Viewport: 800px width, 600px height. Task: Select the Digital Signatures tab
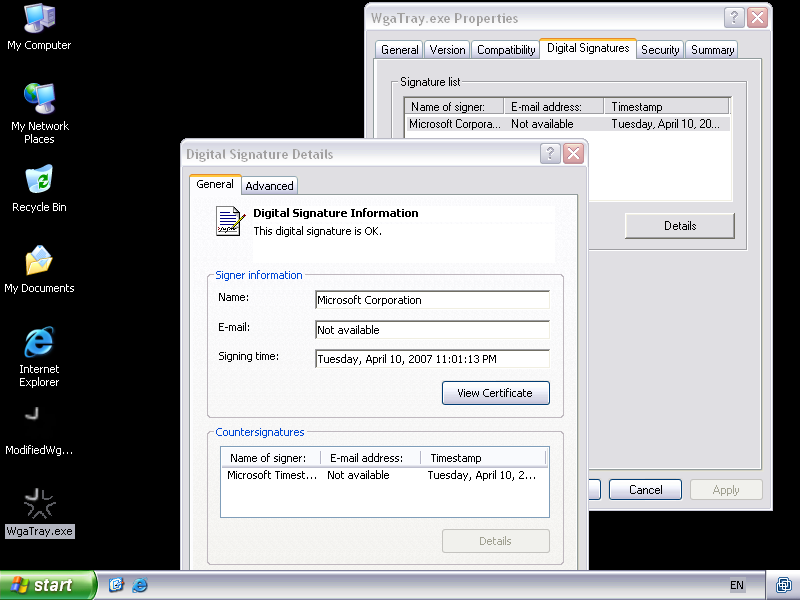588,48
